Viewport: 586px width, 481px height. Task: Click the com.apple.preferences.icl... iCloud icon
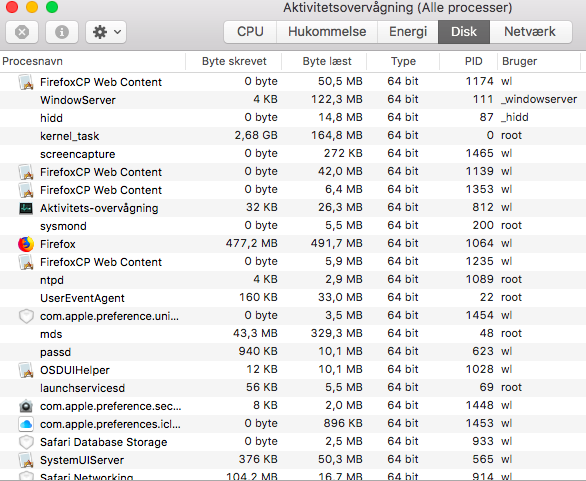pos(26,424)
